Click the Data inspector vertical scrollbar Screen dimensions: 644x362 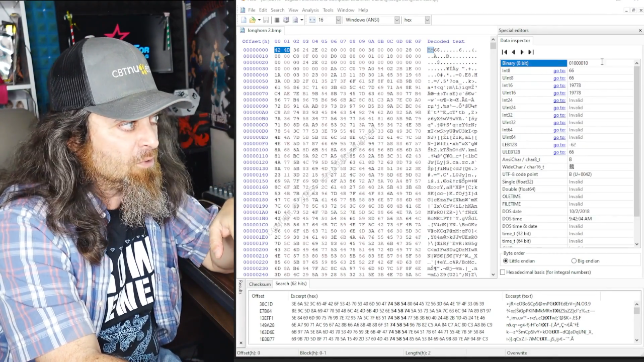coord(637,153)
